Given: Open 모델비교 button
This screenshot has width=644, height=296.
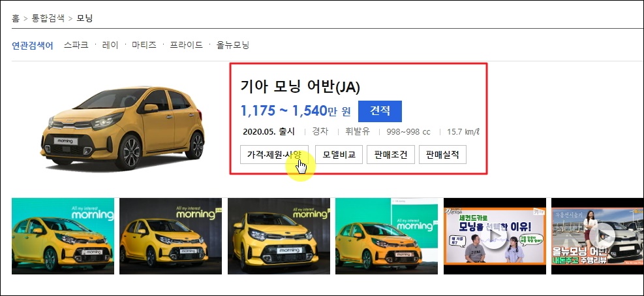Looking at the screenshot, I should [339, 155].
